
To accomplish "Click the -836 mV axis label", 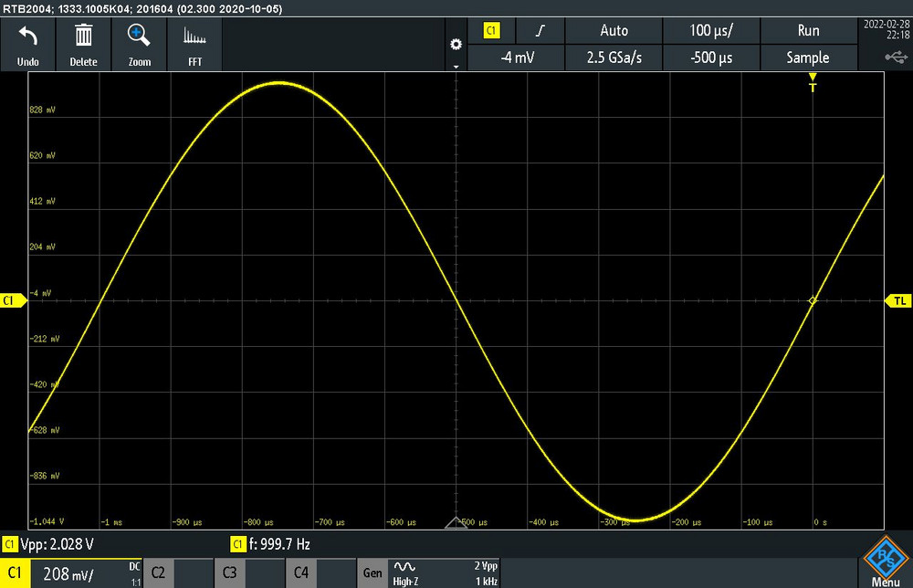I will 44,476.
